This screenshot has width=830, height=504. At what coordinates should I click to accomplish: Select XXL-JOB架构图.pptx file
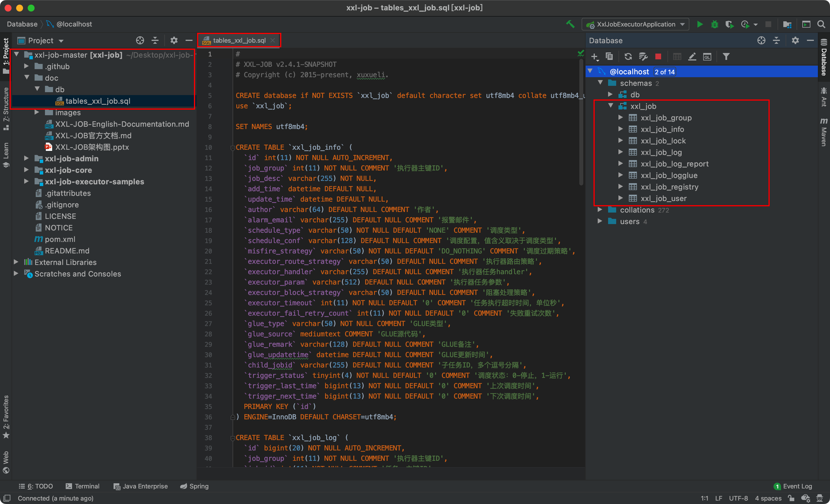[92, 147]
